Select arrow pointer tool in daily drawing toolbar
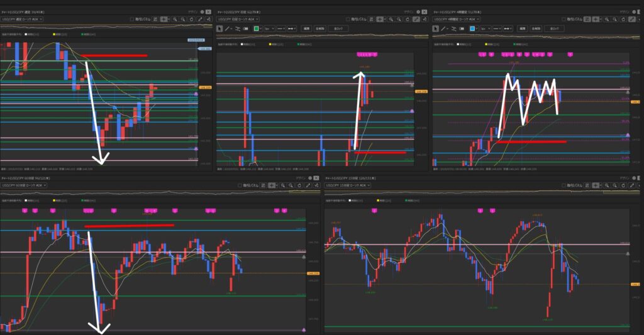 pyautogui.click(x=219, y=28)
